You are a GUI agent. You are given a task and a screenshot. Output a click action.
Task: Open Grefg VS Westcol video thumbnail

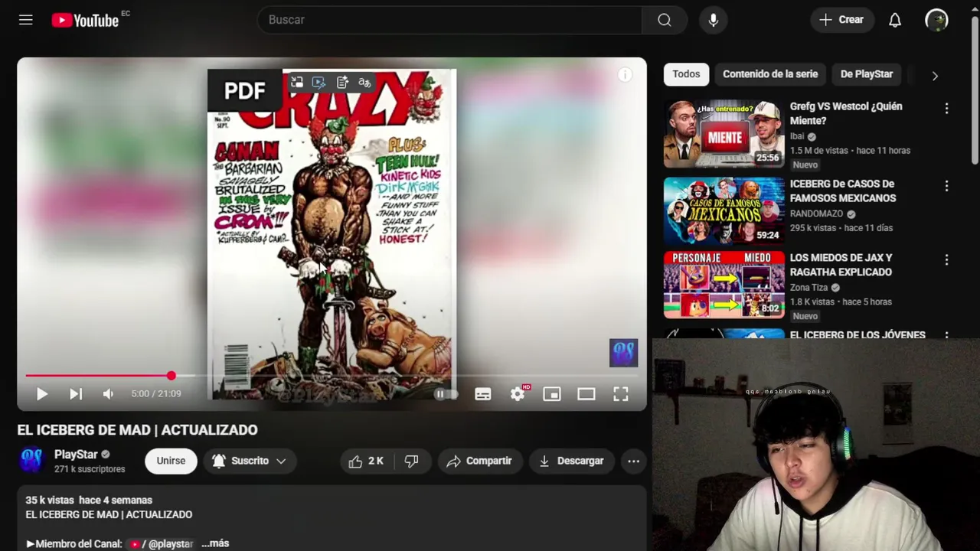coord(724,133)
